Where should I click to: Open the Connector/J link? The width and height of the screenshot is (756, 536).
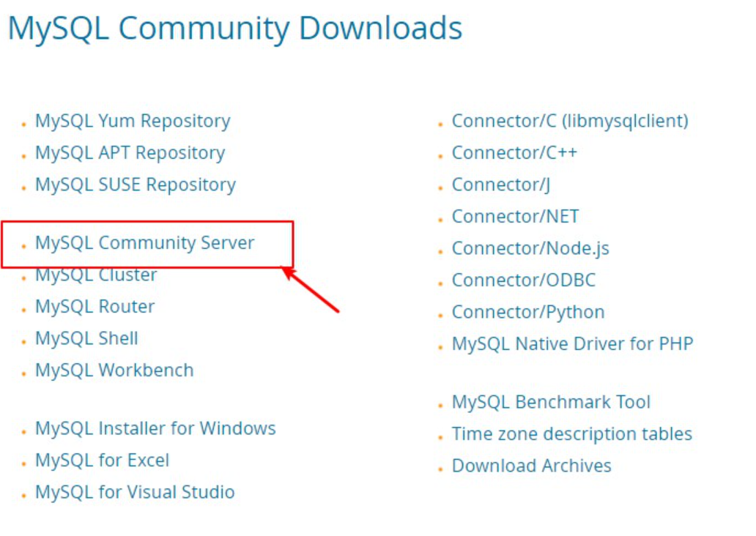coord(501,185)
